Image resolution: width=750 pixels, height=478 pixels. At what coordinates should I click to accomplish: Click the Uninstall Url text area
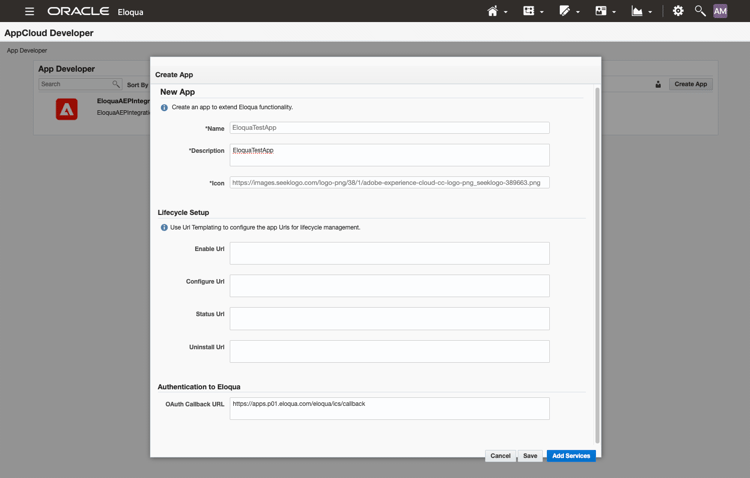389,352
